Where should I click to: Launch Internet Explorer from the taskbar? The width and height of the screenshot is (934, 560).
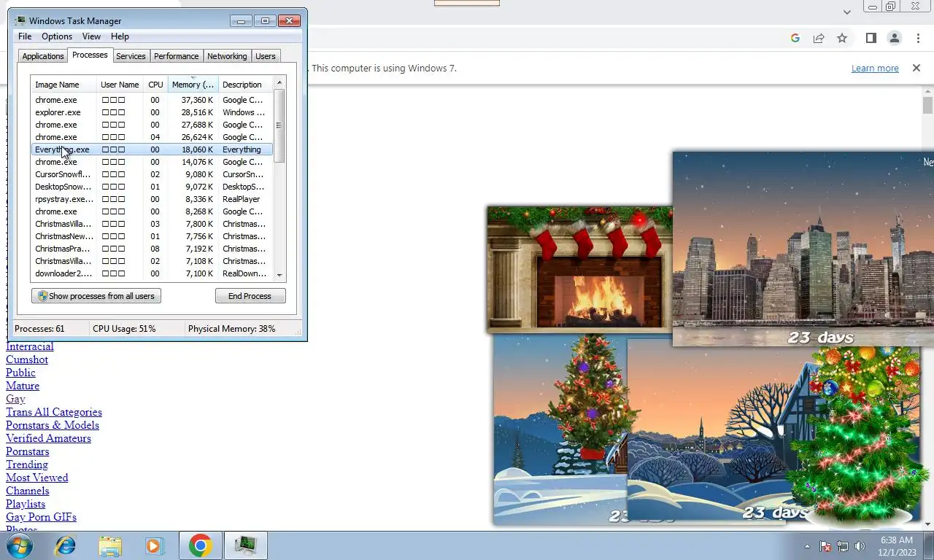pos(66,545)
